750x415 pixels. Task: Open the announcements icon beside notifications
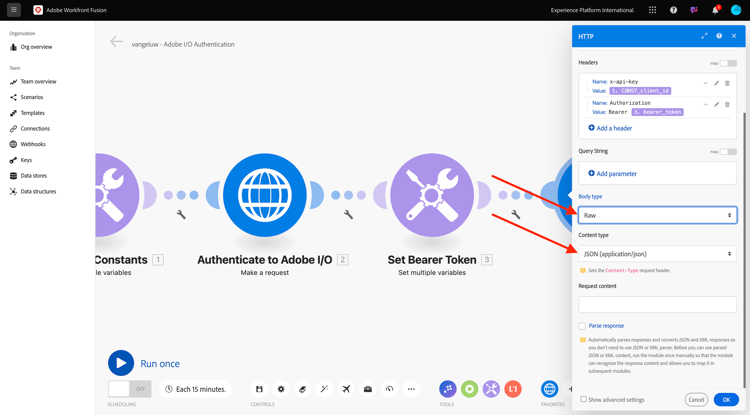pyautogui.click(x=694, y=10)
